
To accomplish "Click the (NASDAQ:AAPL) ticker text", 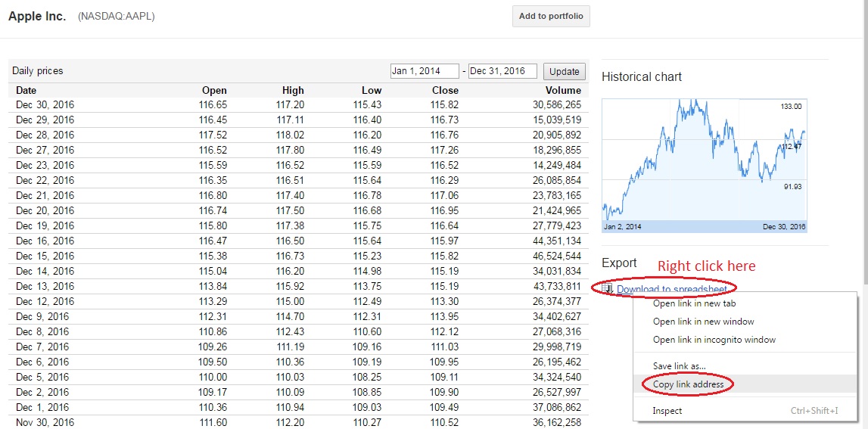I will coord(117,17).
